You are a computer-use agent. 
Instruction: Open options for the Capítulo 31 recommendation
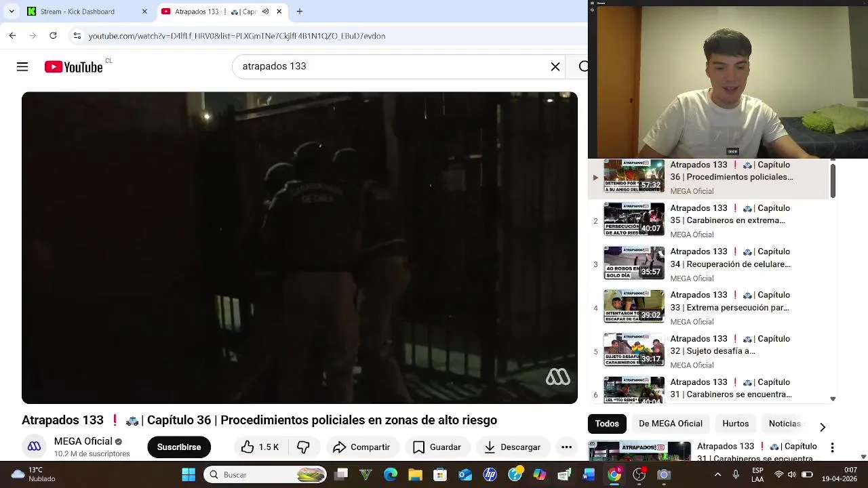pos(832,448)
